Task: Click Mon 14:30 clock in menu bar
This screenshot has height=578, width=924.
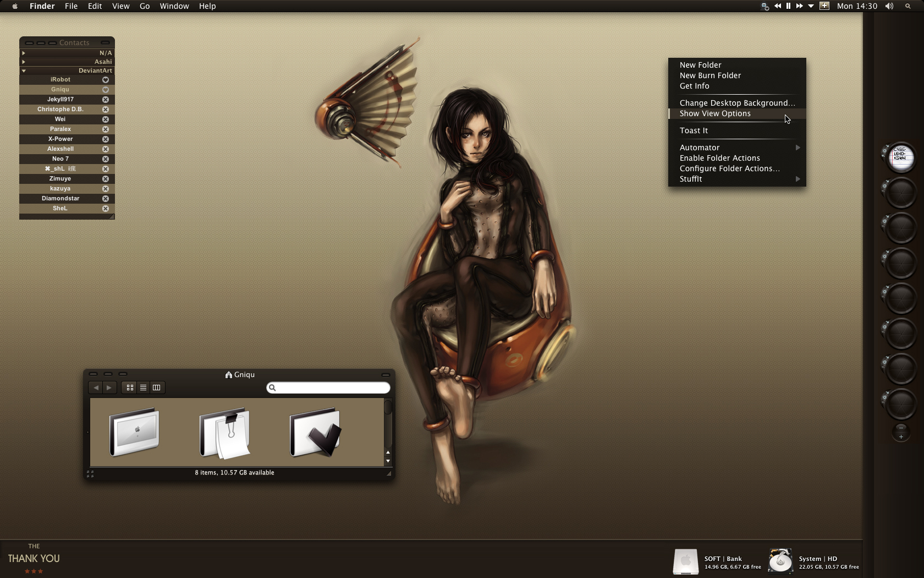Action: tap(857, 6)
